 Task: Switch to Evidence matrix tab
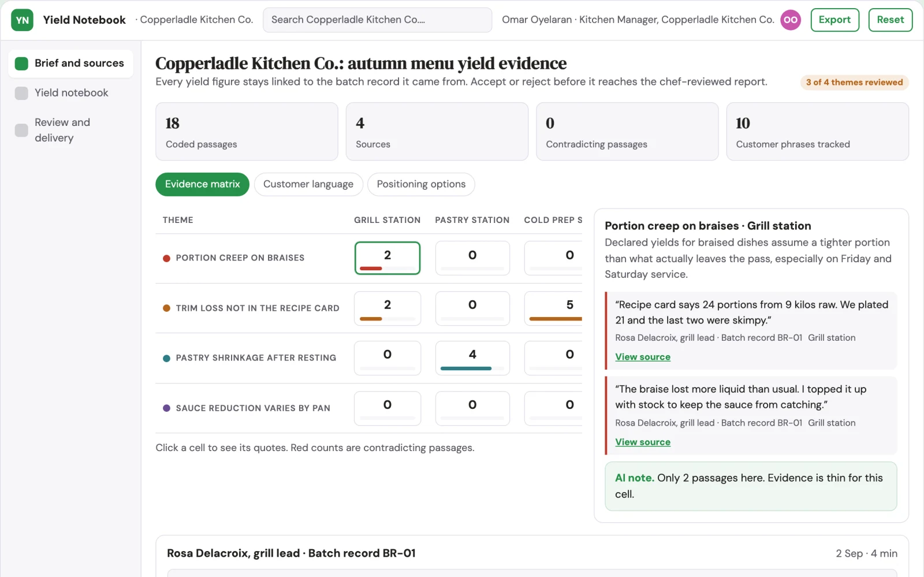click(x=202, y=184)
